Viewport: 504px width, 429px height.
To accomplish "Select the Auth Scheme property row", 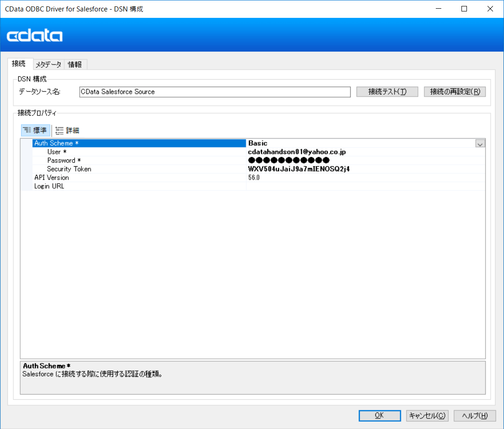I will (139, 143).
